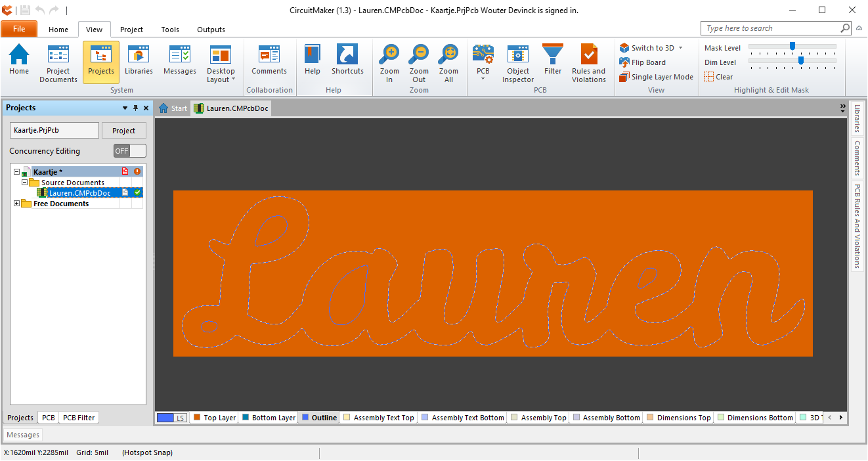Show the Messages panel from ribbon

tap(180, 60)
